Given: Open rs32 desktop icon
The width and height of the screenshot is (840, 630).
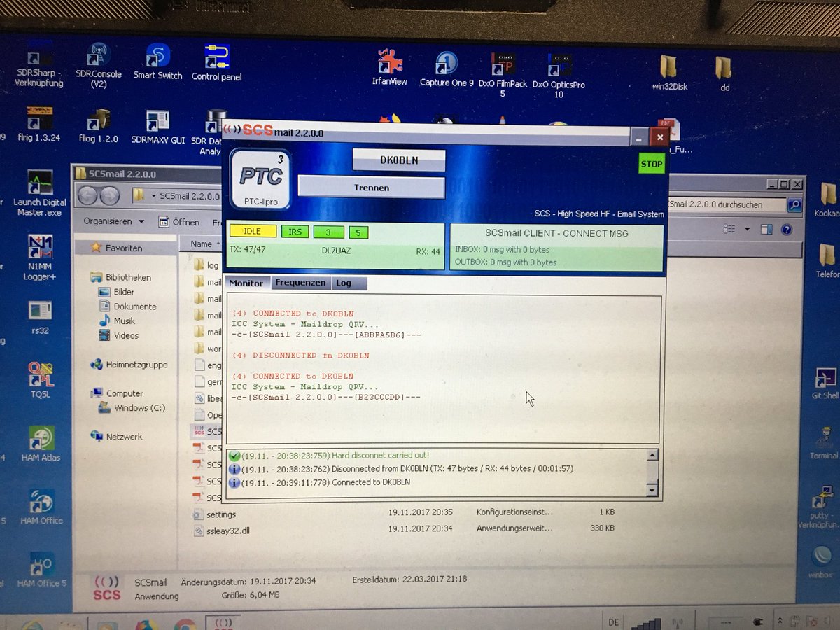Looking at the screenshot, I should tap(40, 317).
